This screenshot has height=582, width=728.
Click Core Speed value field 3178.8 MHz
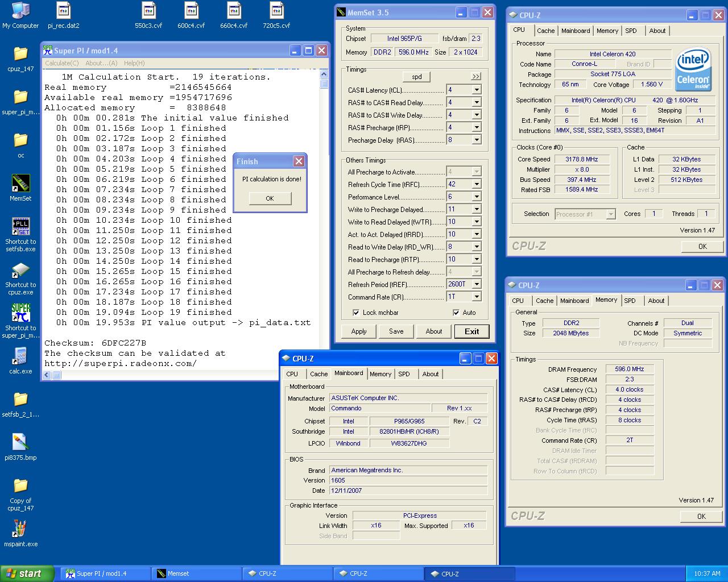(582, 159)
